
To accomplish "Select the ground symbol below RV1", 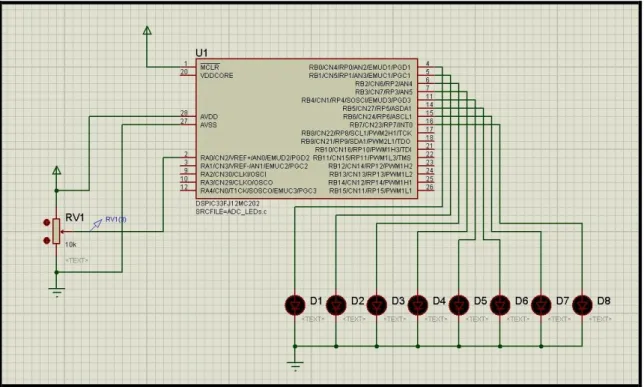I will [x=57, y=292].
